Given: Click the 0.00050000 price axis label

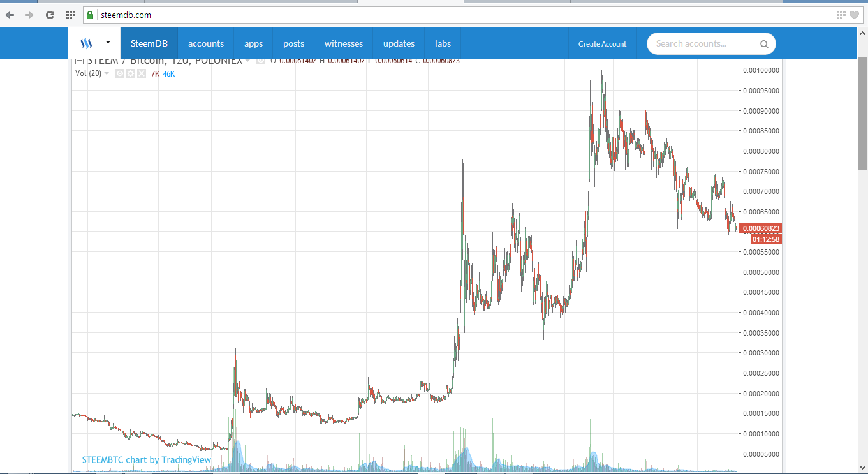Looking at the screenshot, I should tap(761, 272).
